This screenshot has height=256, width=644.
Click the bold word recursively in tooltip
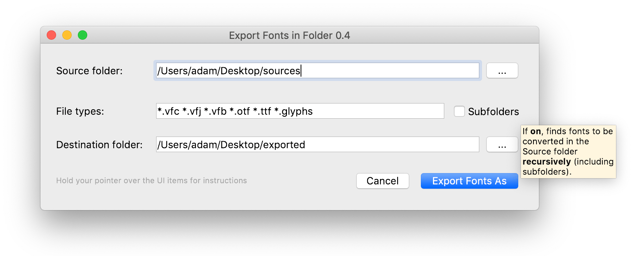point(547,161)
